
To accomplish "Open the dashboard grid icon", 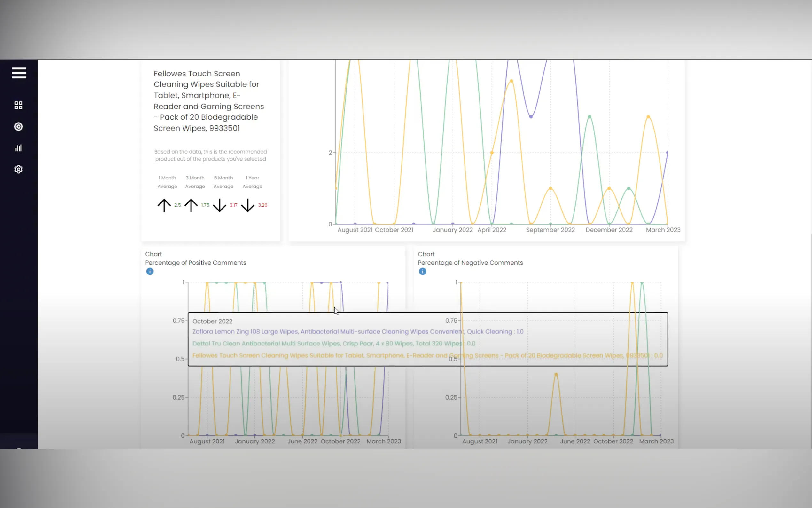I will 19,106.
